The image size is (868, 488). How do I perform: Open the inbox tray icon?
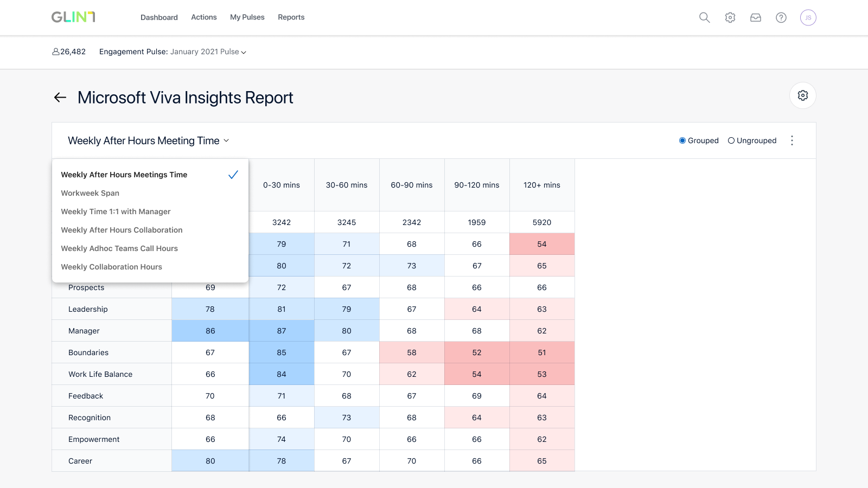(756, 17)
